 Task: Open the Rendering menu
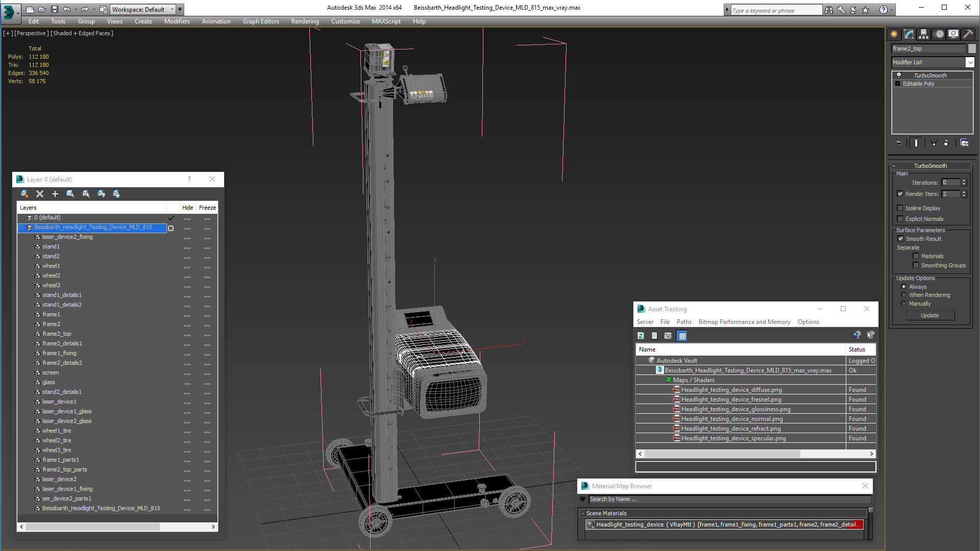(x=305, y=21)
